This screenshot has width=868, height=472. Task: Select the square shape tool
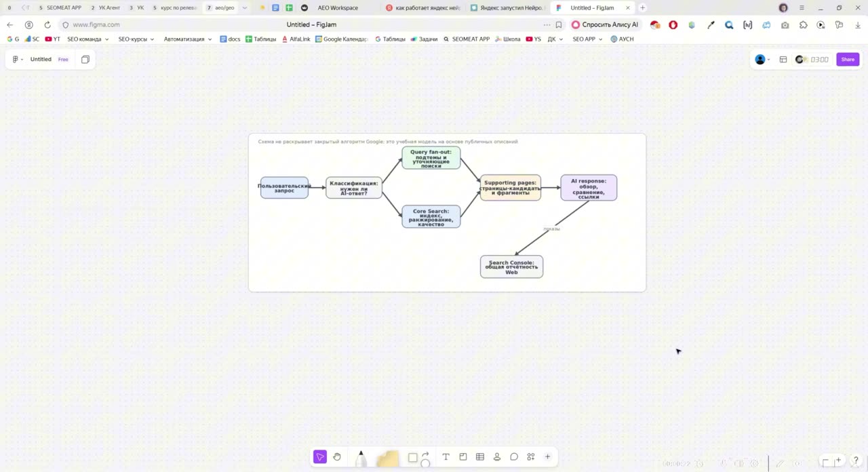pyautogui.click(x=412, y=458)
